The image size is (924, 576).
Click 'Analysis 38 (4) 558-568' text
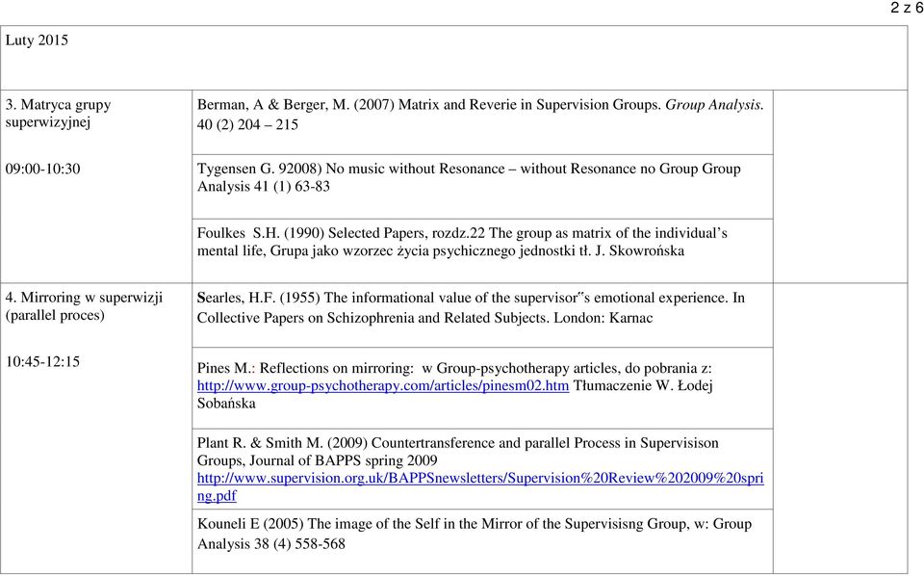pyautogui.click(x=271, y=544)
